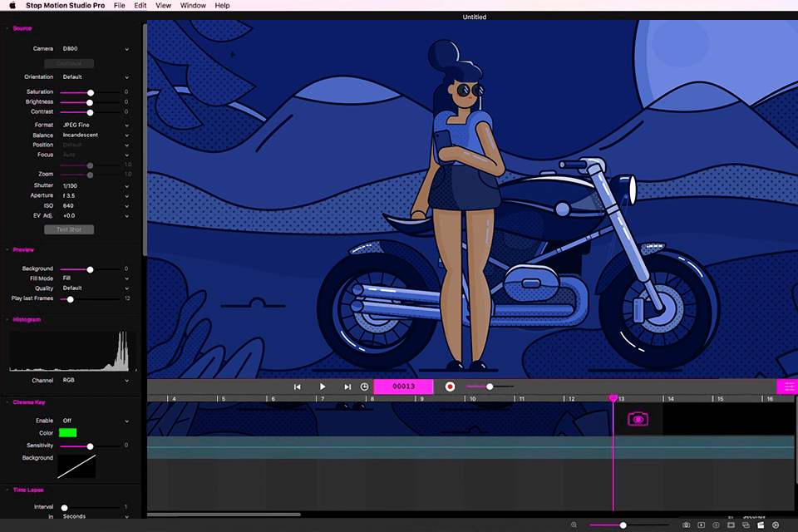798x532 pixels.
Task: Click the capture frame record button
Action: pos(450,386)
